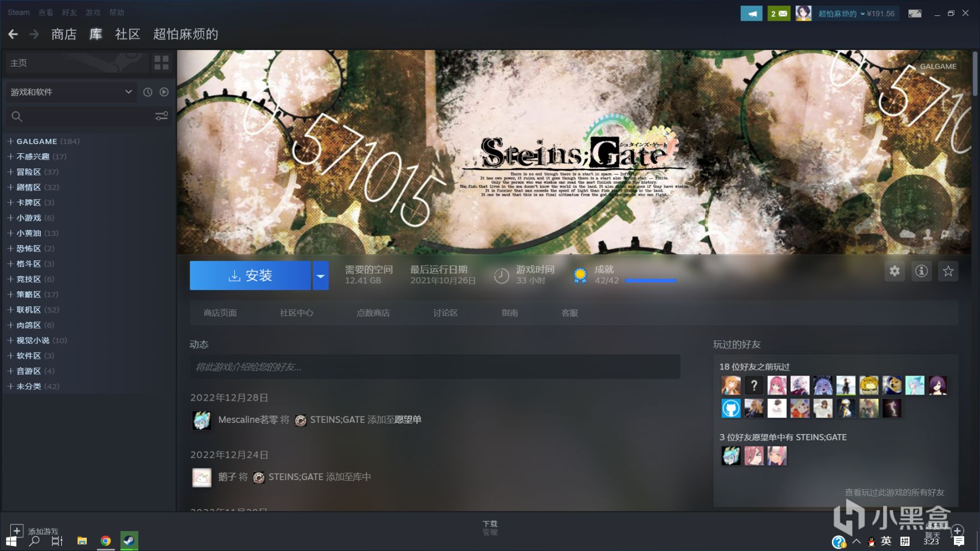
Task: Open 商店页面 link
Action: coord(220,313)
